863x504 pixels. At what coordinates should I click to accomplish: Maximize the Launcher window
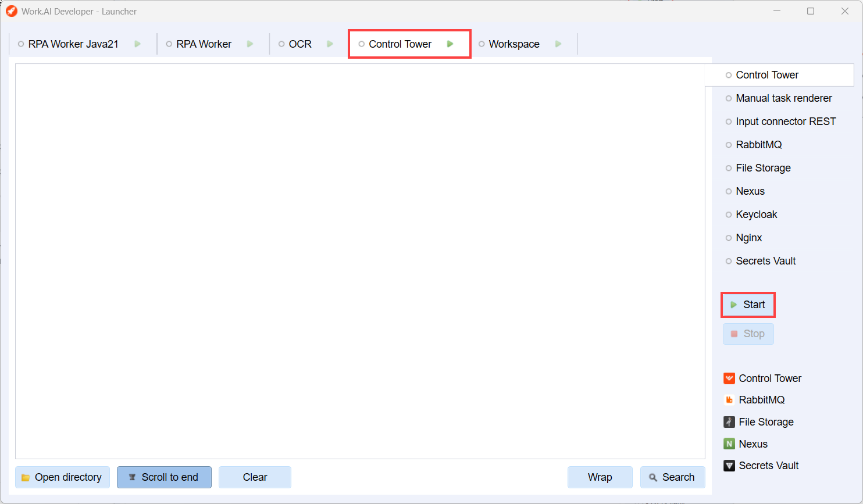811,12
